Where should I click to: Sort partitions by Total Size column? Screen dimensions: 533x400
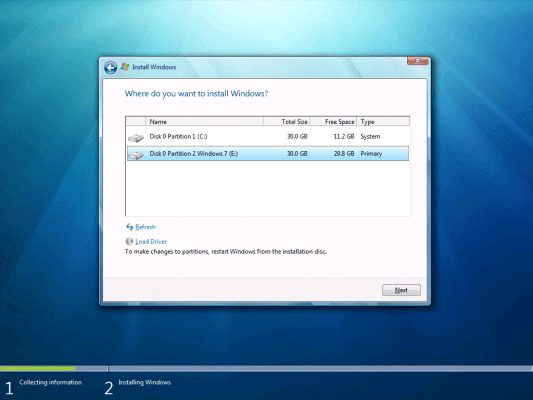click(286, 121)
